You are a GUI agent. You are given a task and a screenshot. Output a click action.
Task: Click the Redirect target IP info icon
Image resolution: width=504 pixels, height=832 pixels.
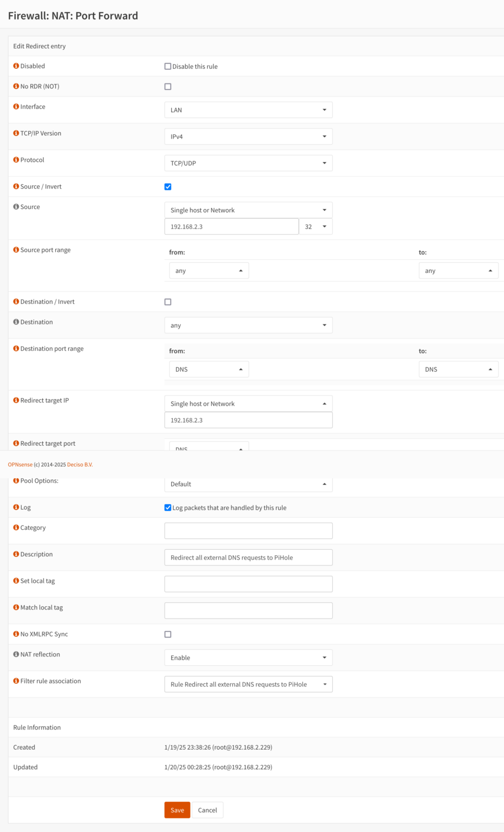(16, 400)
